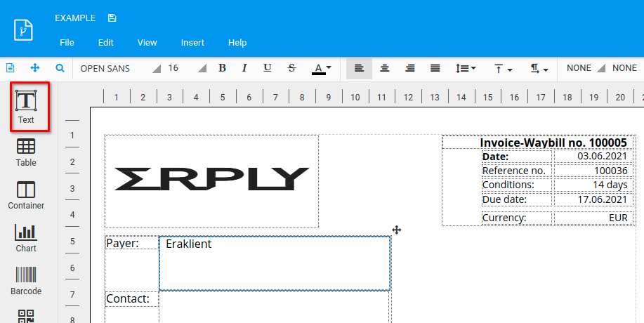Select the Container tool
This screenshot has width=644, height=323.
coord(26,196)
